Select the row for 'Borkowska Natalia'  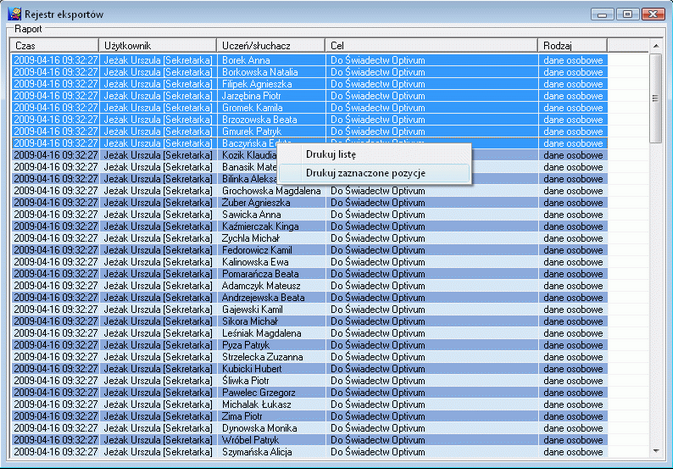click(309, 72)
